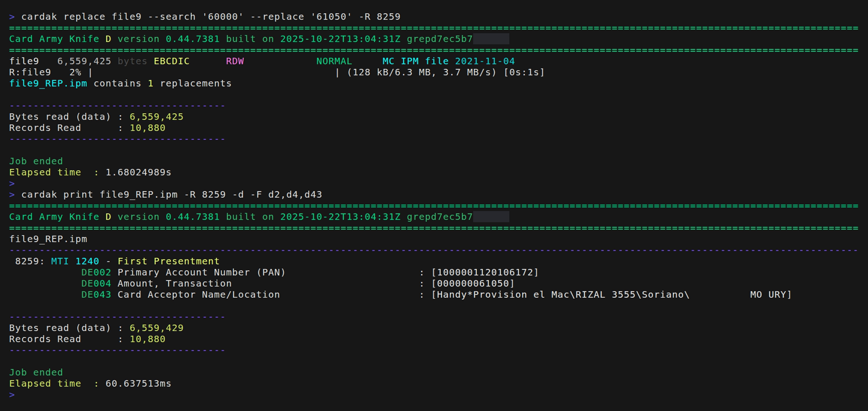Click the PAN value 1000001120106172
This screenshot has width=868, height=411.
tap(485, 273)
